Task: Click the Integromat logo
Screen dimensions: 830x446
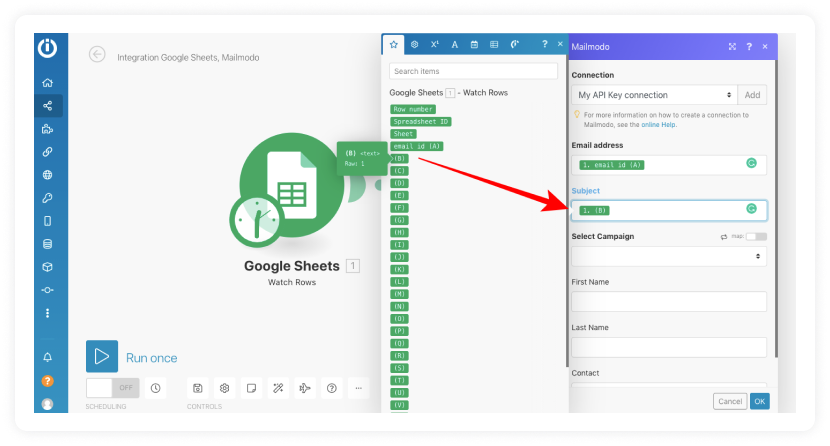Action: coord(48,48)
